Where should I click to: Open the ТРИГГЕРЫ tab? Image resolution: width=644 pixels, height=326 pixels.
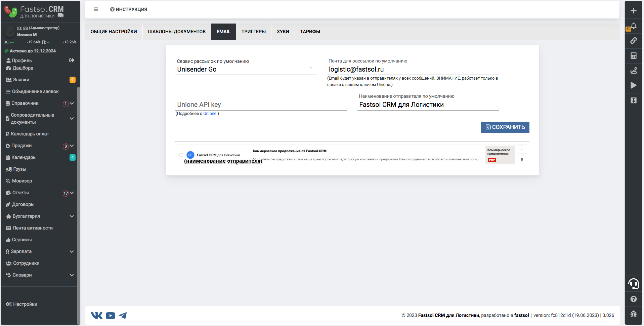click(254, 32)
